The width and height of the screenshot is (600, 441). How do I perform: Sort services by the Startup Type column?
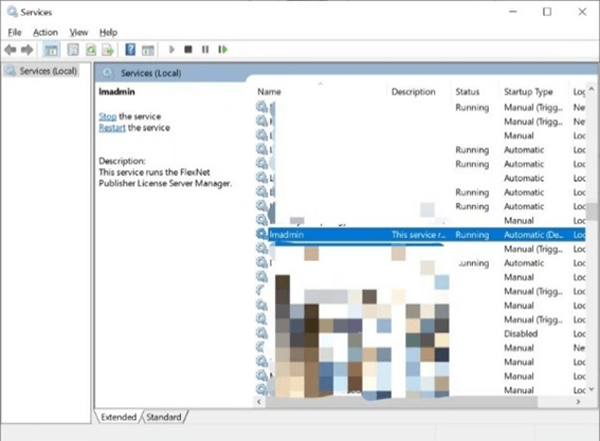pyautogui.click(x=527, y=91)
